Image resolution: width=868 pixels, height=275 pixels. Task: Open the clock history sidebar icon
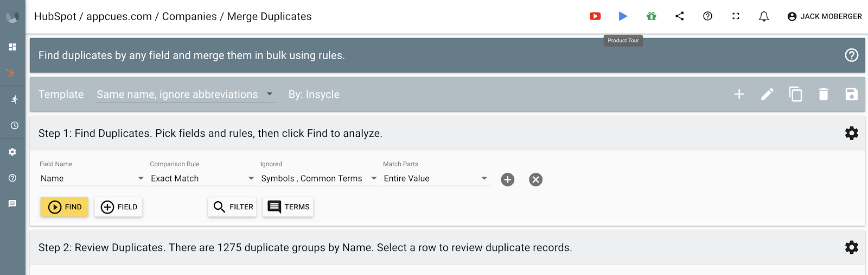click(14, 126)
